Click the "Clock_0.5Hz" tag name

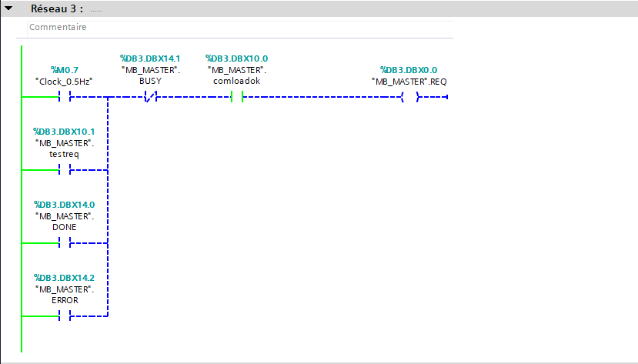[x=64, y=81]
